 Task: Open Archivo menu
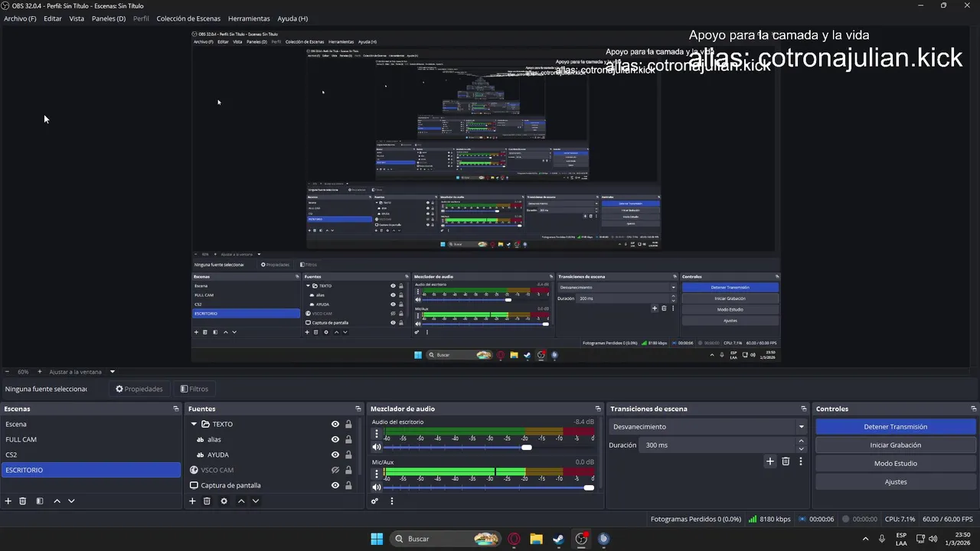coord(20,18)
